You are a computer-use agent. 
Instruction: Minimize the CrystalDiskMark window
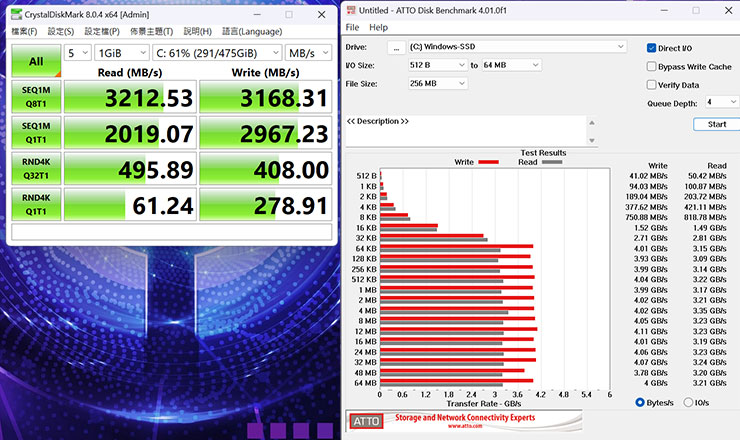(257, 15)
